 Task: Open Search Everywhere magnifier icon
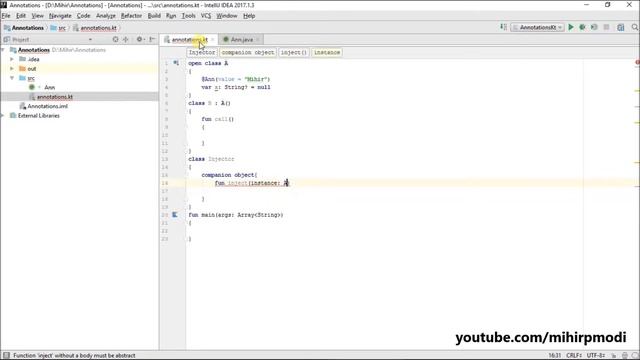coord(635,27)
